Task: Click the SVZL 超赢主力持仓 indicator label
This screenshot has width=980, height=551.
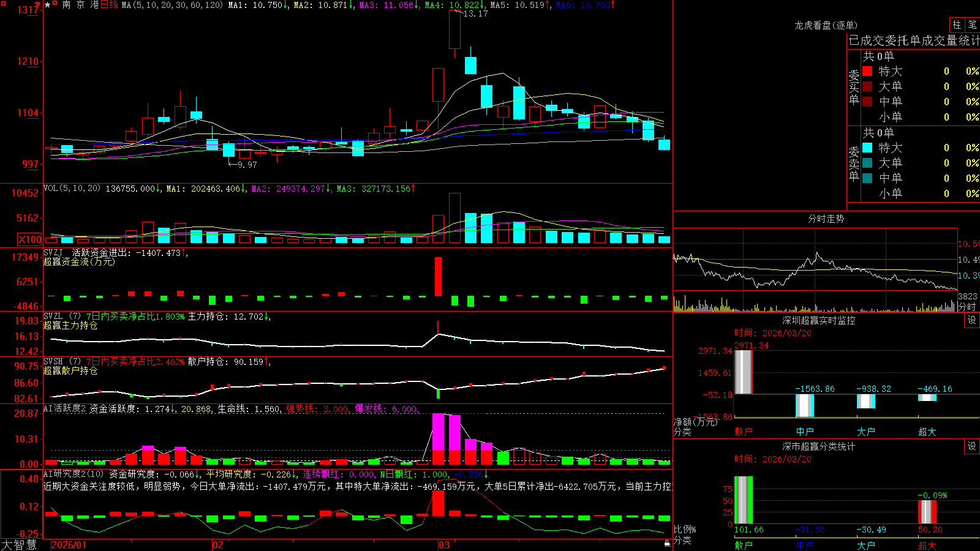Action: 70,325
